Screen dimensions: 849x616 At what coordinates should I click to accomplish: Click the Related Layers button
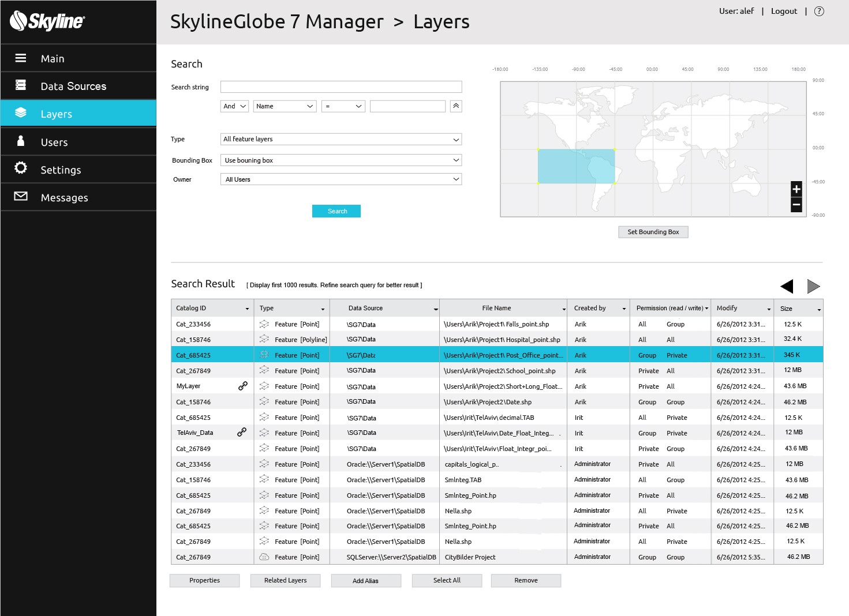[x=285, y=580]
